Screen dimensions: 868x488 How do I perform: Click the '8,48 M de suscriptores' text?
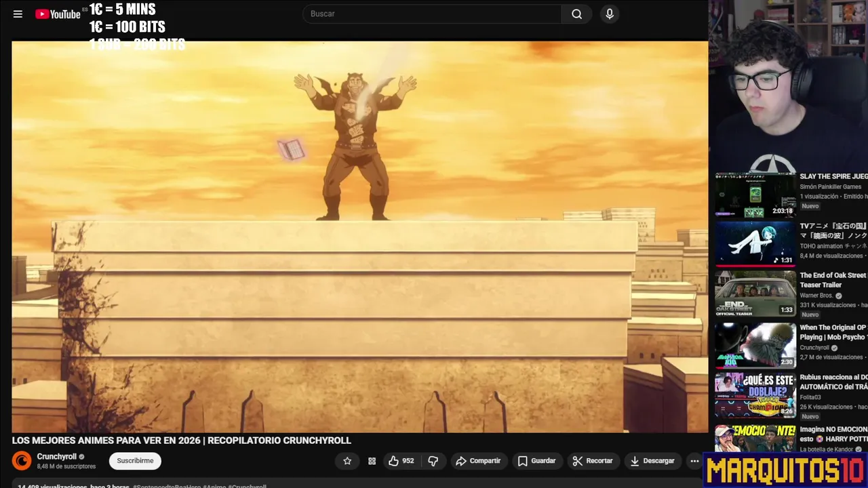click(66, 466)
